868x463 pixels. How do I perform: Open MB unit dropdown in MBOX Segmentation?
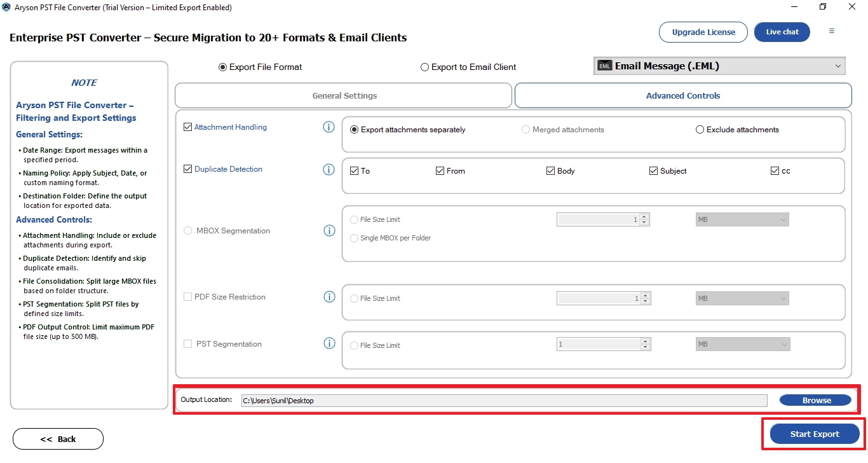742,219
